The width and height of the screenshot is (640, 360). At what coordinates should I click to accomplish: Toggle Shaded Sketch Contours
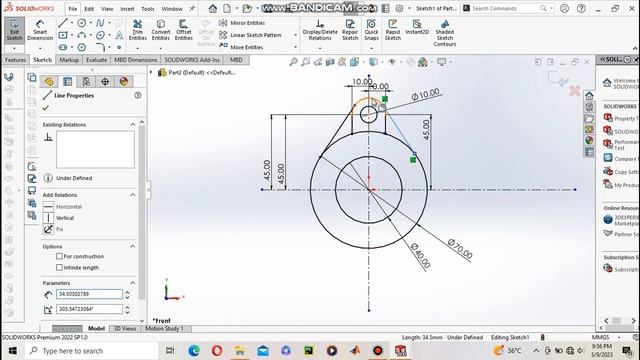(444, 33)
